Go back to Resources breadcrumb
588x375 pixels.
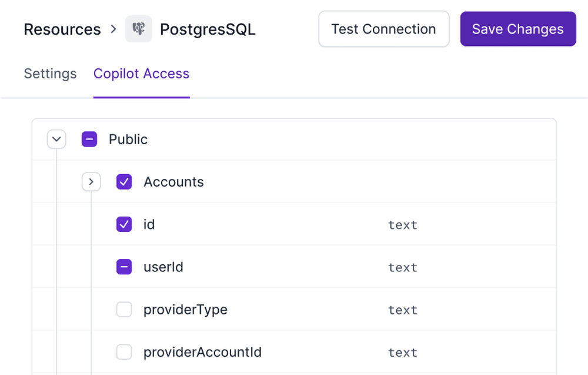point(62,29)
